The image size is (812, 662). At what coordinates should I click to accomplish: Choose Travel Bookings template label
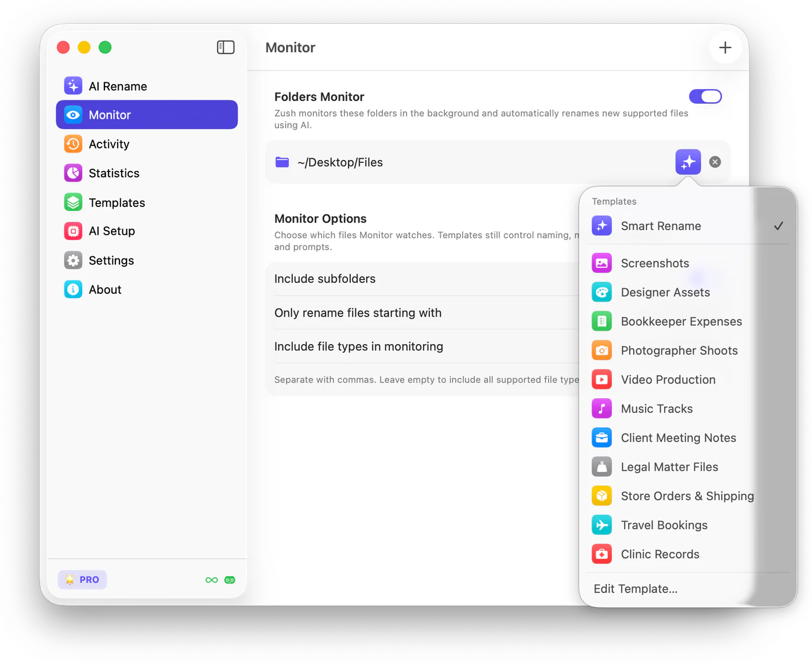coord(664,525)
